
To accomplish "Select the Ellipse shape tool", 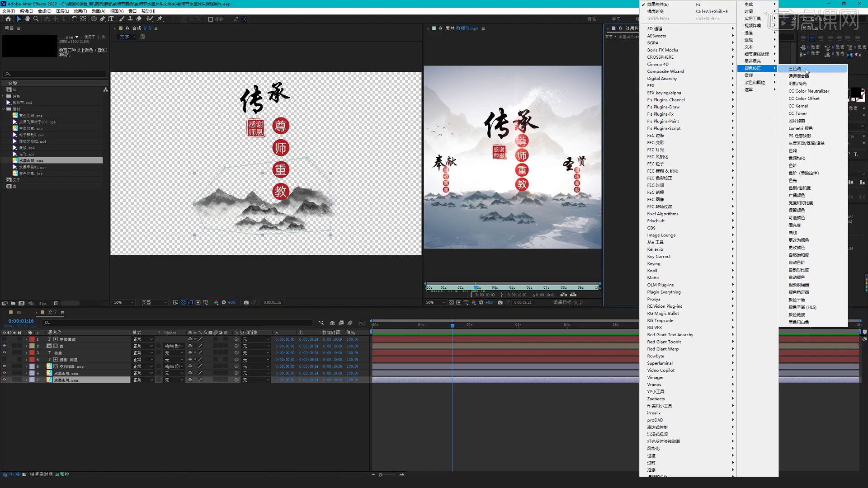I will 94,19.
